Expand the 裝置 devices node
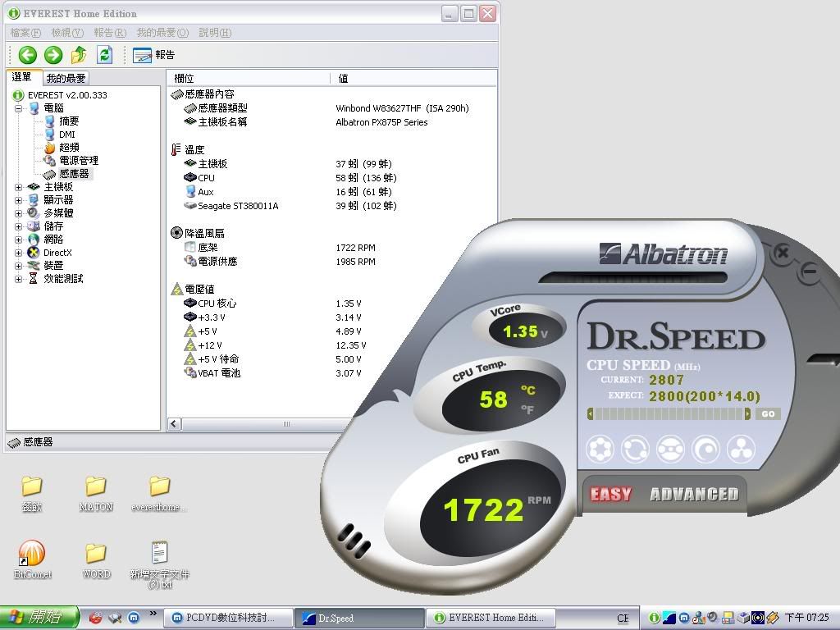 [x=19, y=266]
